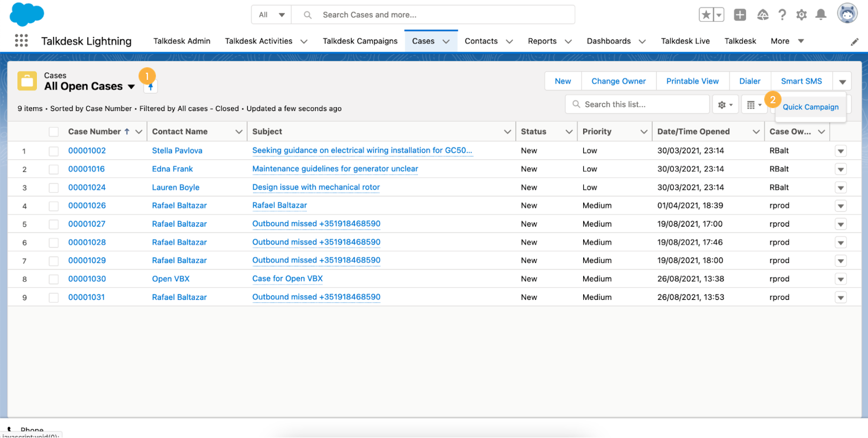Expand the All Open Cases list view picker

pyautogui.click(x=131, y=87)
